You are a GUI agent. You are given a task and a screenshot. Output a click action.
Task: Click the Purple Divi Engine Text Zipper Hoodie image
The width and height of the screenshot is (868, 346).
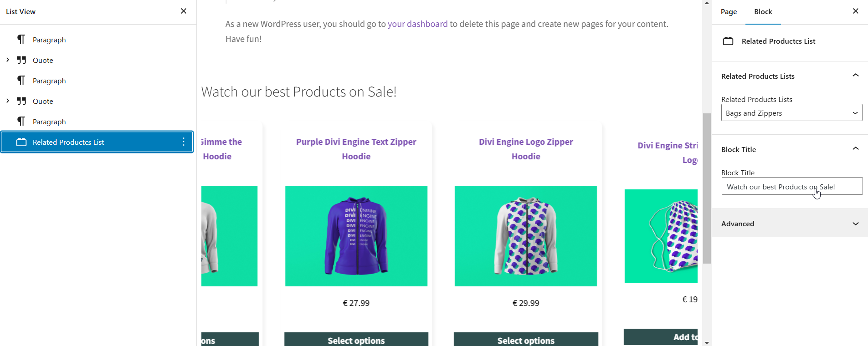coord(356,236)
